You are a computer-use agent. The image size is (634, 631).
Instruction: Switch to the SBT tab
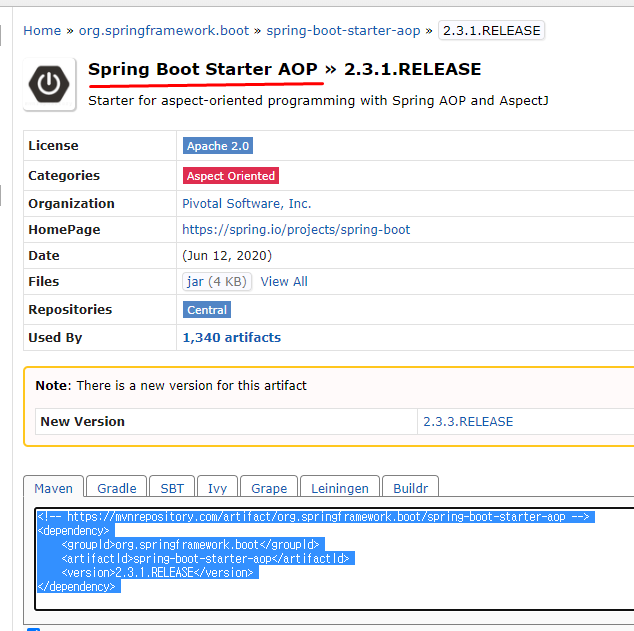172,488
